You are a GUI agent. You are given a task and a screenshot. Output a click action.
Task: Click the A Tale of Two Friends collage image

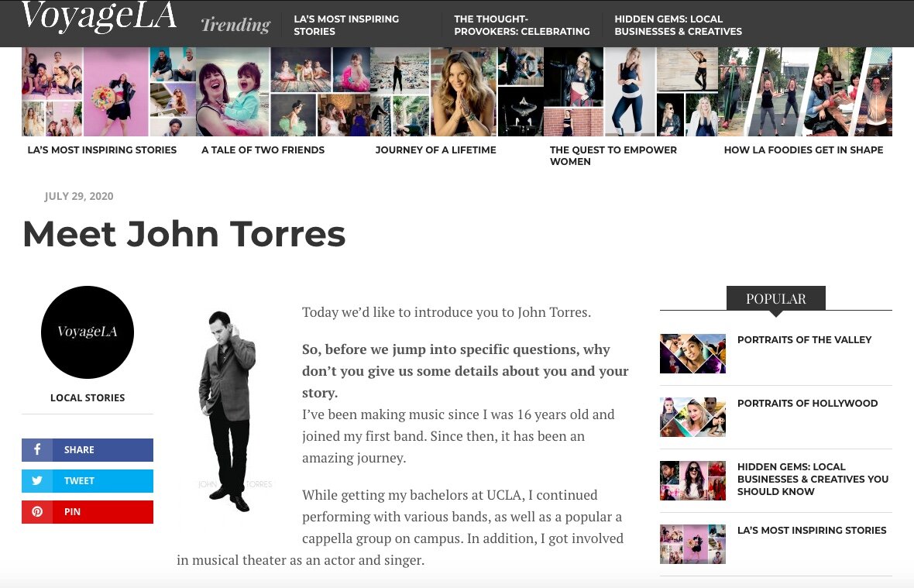[283, 91]
